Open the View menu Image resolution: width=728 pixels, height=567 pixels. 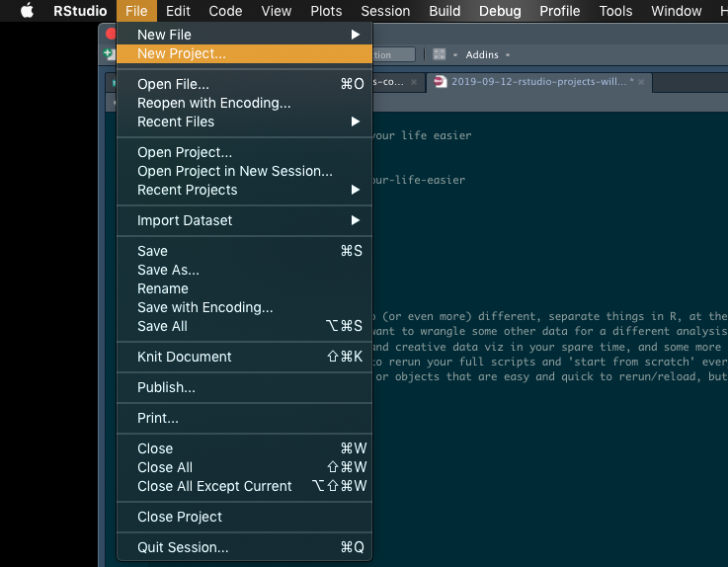coord(277,11)
